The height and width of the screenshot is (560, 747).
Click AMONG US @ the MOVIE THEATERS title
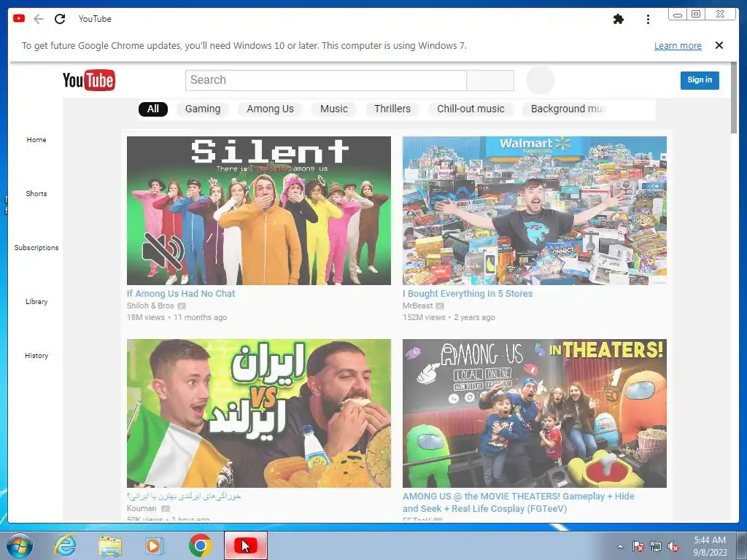coord(519,502)
